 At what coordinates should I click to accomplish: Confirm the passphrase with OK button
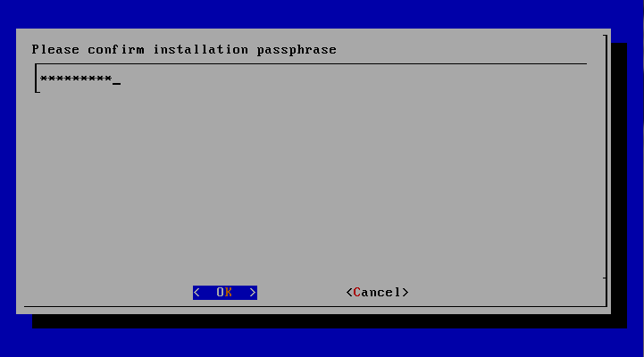pyautogui.click(x=225, y=293)
